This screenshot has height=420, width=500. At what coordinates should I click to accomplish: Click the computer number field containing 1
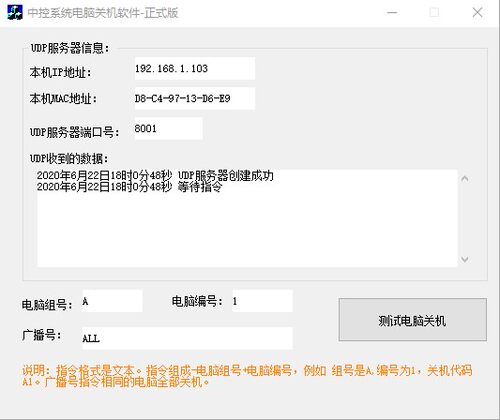pos(262,301)
